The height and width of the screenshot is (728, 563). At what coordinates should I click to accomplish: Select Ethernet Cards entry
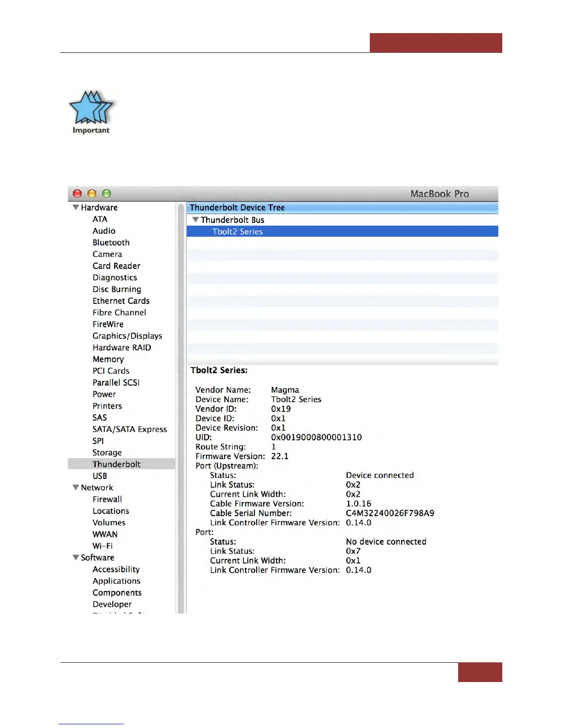121,301
